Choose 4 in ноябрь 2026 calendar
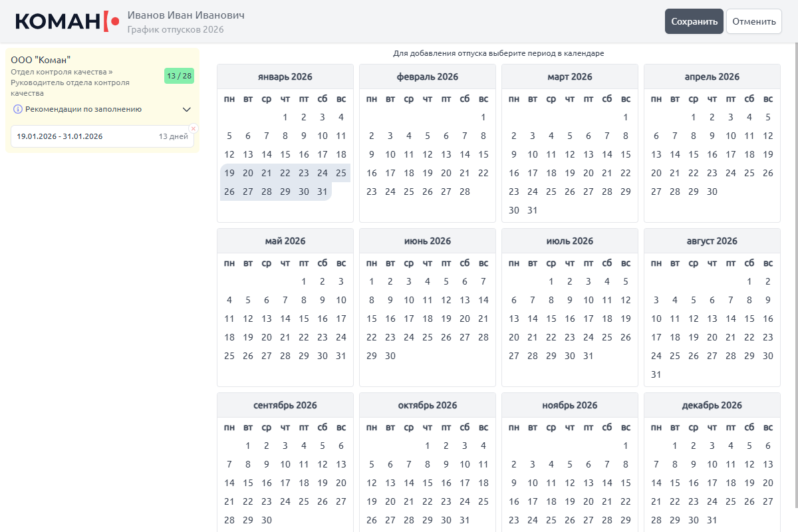This screenshot has height=532, width=798. (551, 464)
